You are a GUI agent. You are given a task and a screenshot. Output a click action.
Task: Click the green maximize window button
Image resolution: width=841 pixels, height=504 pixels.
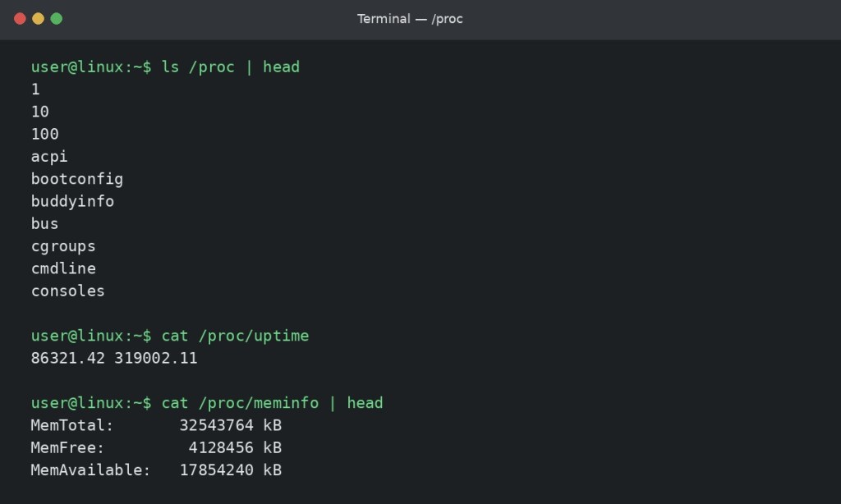pyautogui.click(x=57, y=19)
